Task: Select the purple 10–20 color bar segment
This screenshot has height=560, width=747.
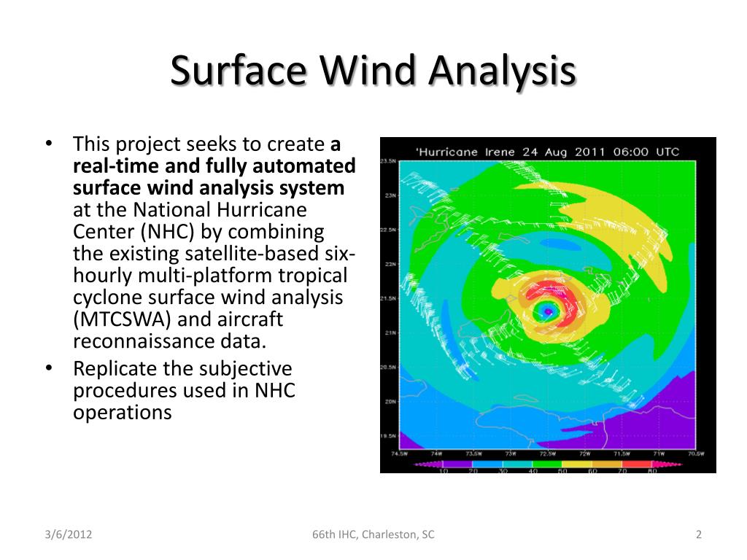Action: [x=457, y=464]
